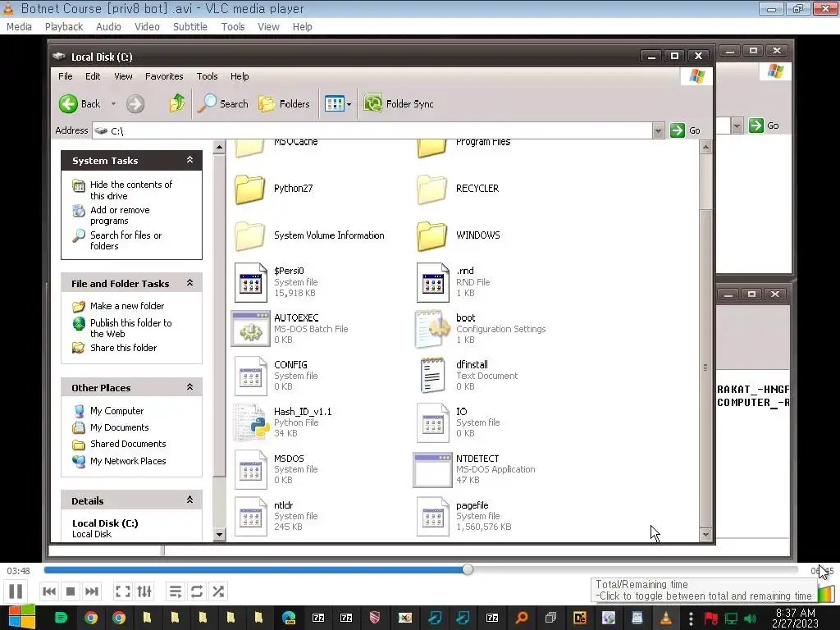Toggle VLC loop mode

197,591
